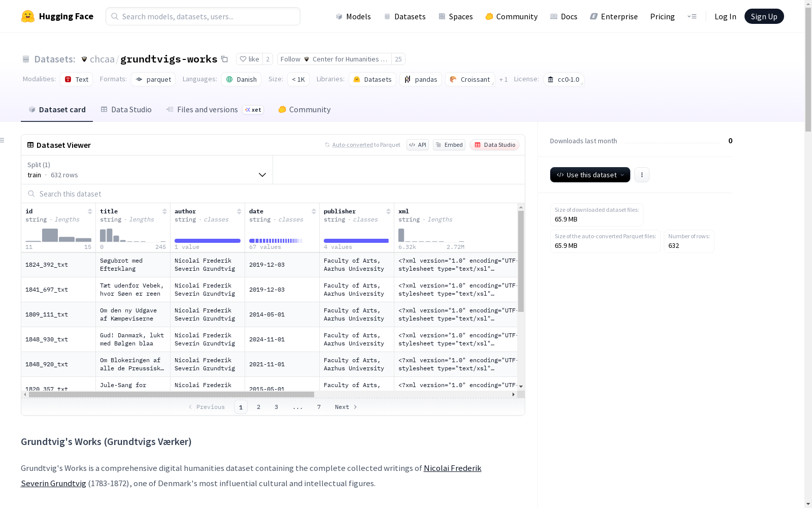Open the Files and versions tab
The height and width of the screenshot is (508, 812).
(215, 110)
